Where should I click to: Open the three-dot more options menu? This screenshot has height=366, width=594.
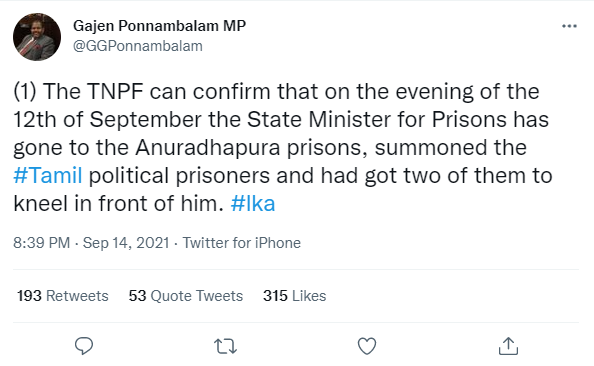pyautogui.click(x=569, y=26)
